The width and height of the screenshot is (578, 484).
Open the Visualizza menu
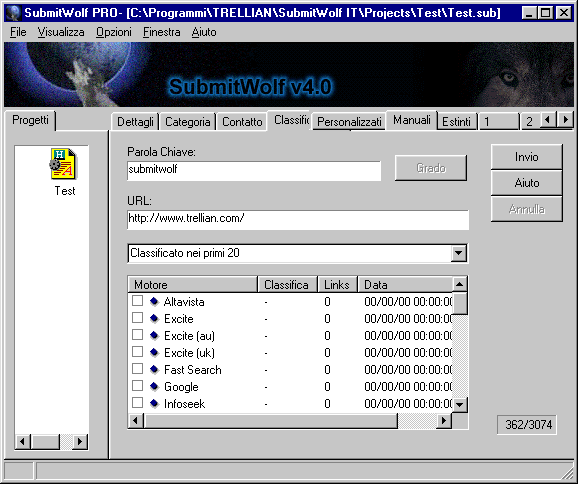click(x=61, y=32)
